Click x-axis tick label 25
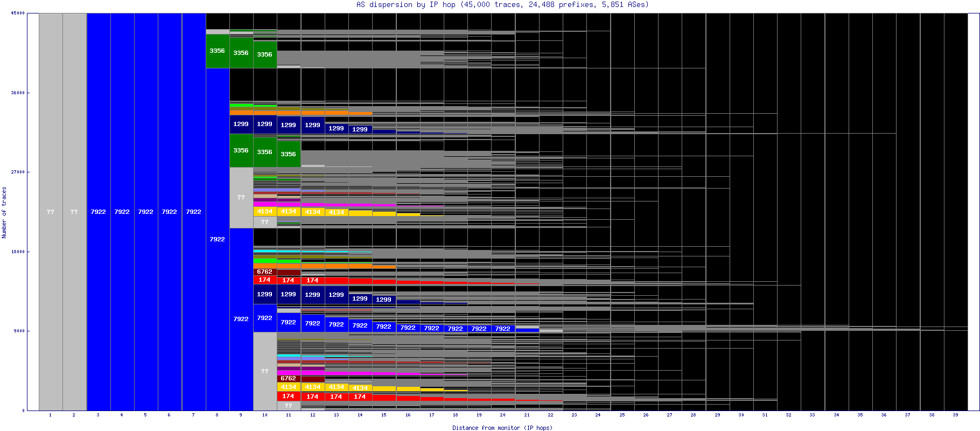Image resolution: width=980 pixels, height=431 pixels. [622, 415]
